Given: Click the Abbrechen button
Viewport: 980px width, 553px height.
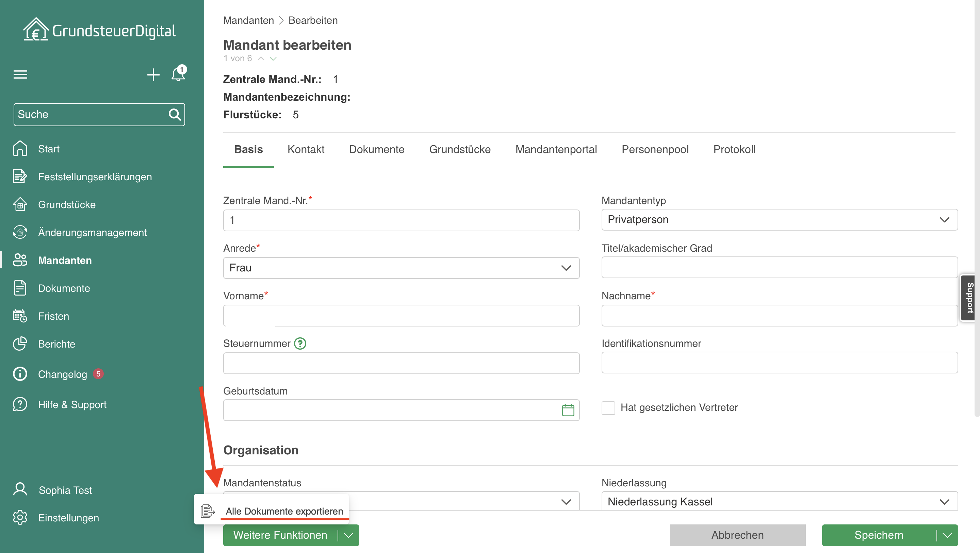Looking at the screenshot, I should coord(737,535).
